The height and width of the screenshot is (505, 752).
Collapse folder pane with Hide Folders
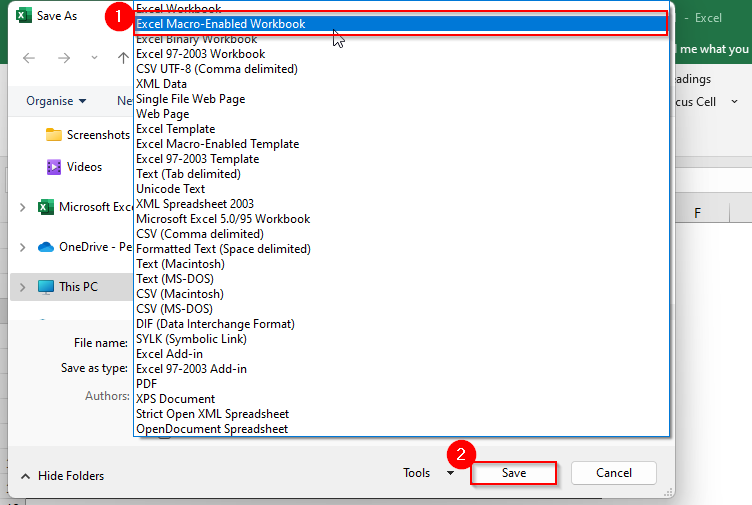click(63, 476)
